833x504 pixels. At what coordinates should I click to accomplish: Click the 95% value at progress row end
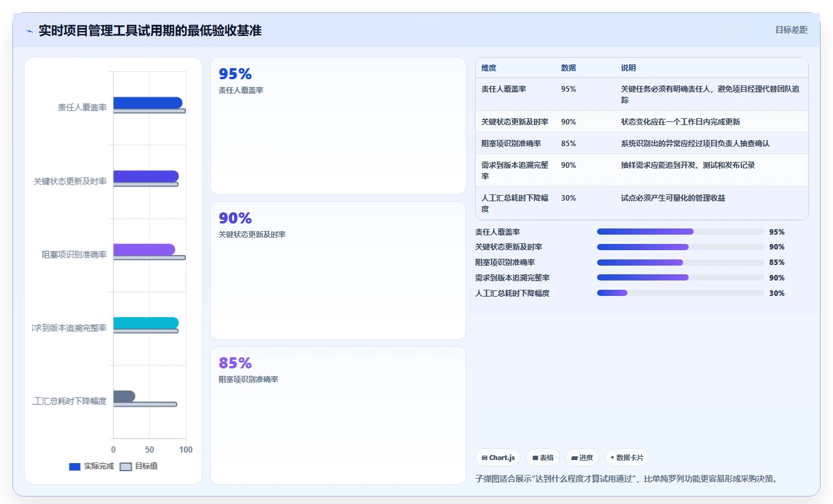(777, 232)
